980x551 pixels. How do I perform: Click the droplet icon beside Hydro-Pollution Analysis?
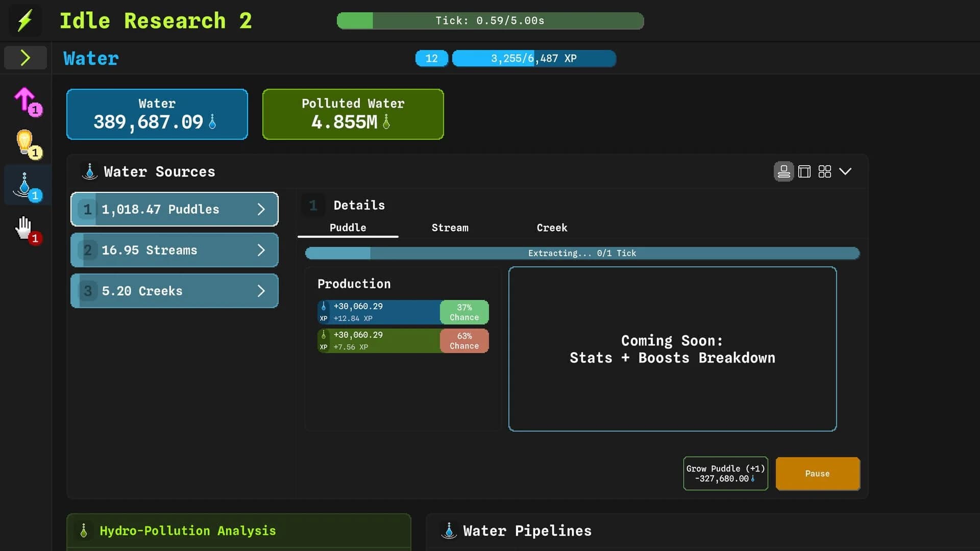[x=84, y=531]
